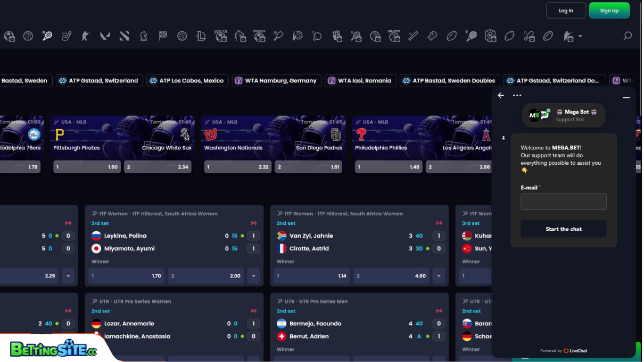Expand markets for Van Zyl vs Cirotte

click(439, 276)
